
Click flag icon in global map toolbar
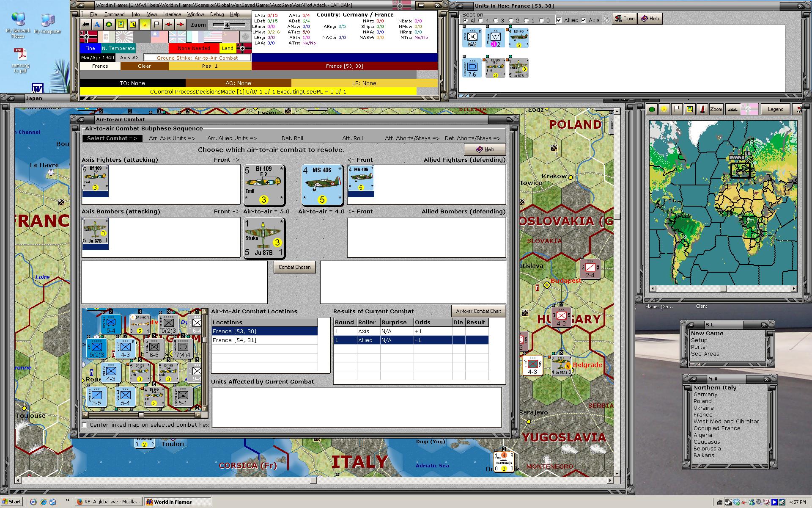coord(677,109)
